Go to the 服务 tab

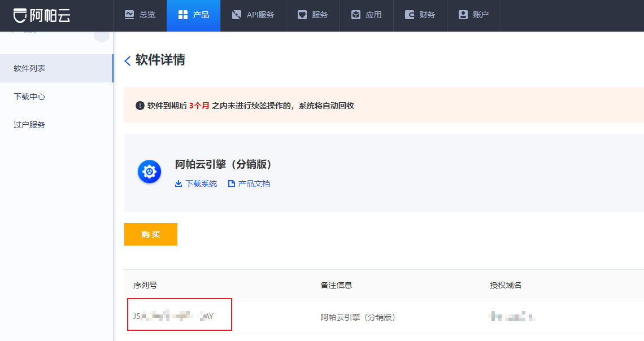pyautogui.click(x=312, y=15)
